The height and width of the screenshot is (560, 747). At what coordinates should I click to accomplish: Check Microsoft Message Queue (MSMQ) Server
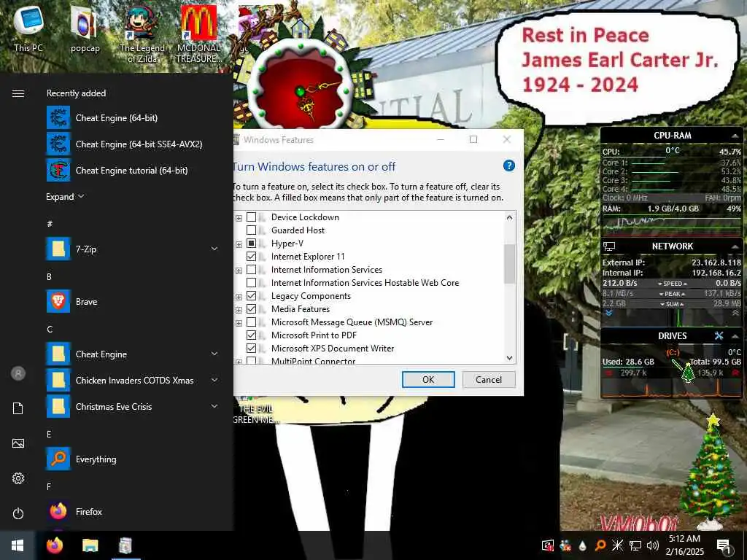pos(251,322)
